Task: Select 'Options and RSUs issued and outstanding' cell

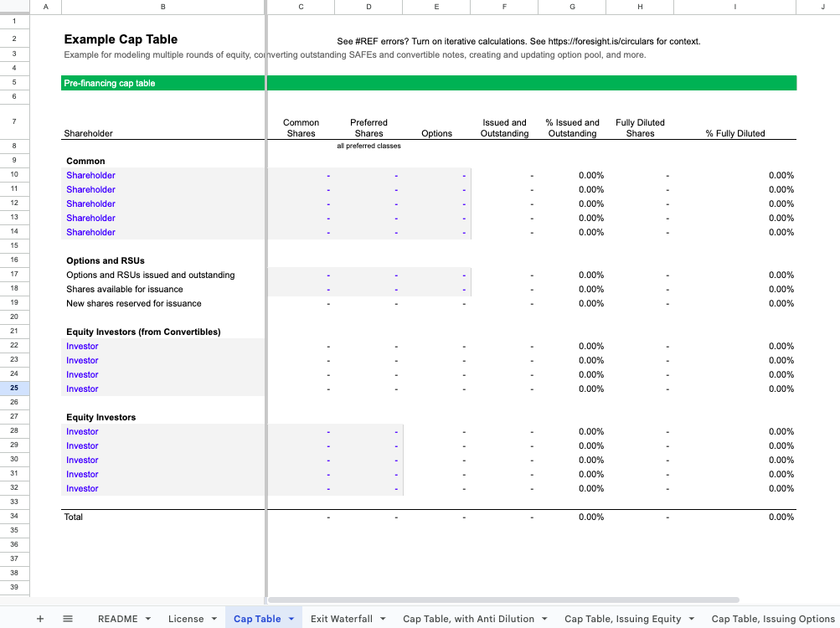Action: click(151, 275)
